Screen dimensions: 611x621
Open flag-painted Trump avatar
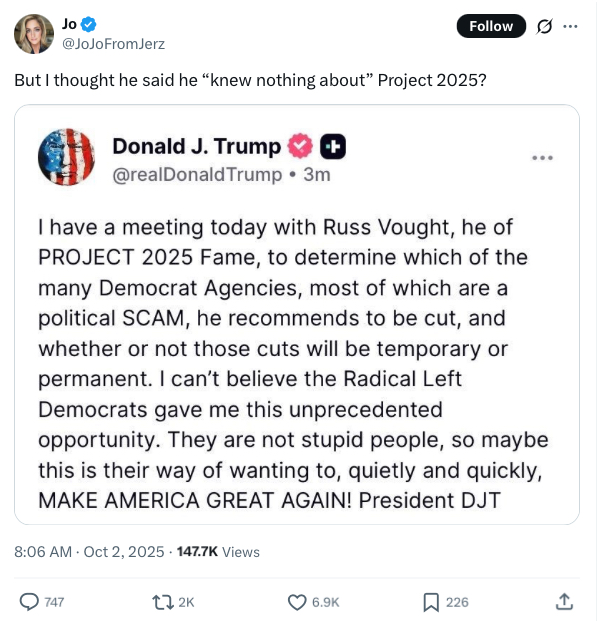coord(67,157)
